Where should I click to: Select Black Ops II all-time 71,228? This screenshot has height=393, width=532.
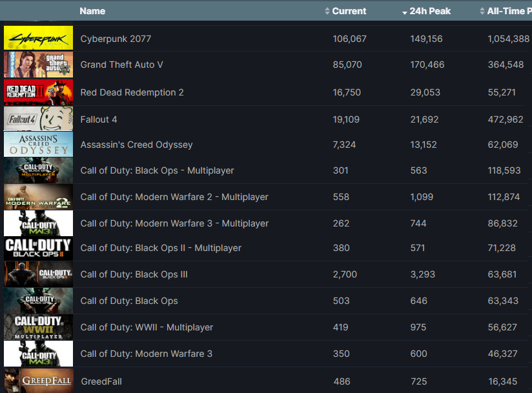coord(502,248)
